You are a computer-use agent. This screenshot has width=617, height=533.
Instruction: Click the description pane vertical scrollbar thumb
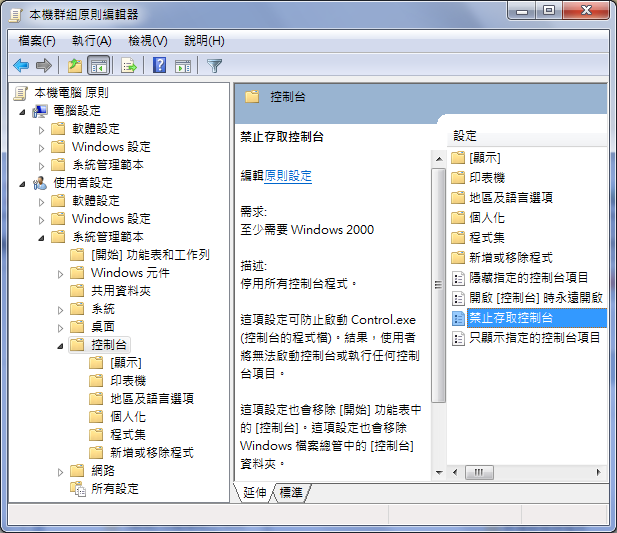438,285
